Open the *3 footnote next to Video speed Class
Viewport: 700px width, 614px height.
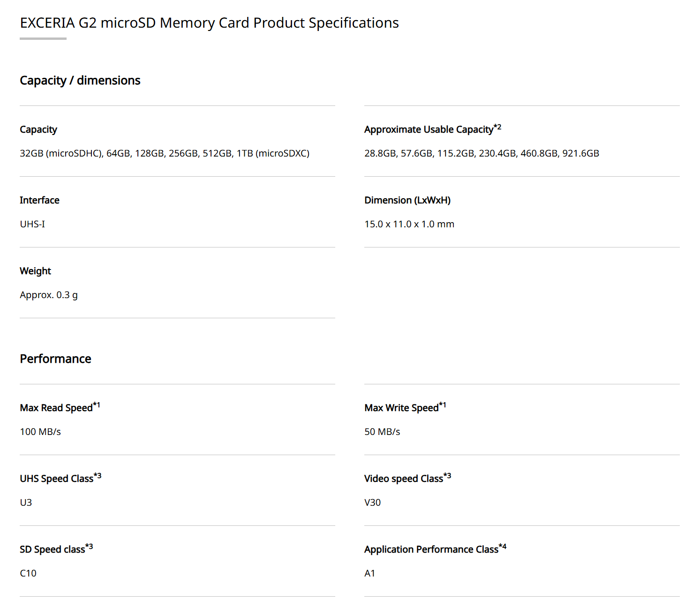pos(447,476)
